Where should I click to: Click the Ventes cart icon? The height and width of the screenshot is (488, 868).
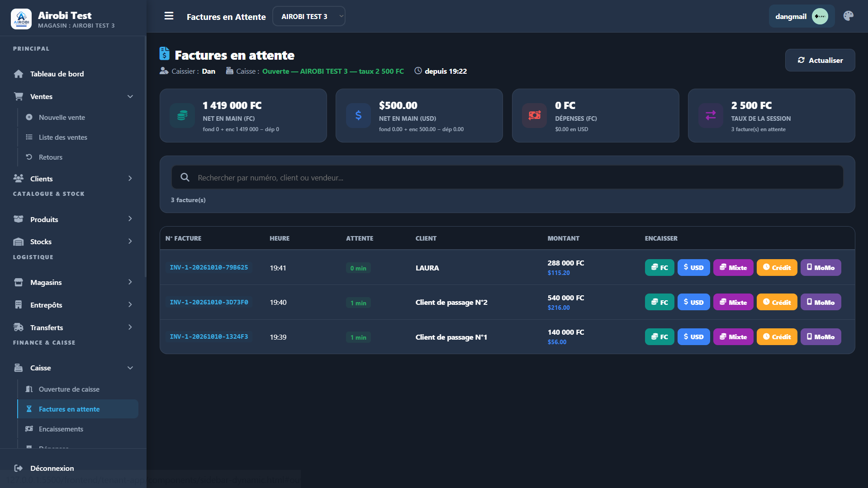coord(19,96)
